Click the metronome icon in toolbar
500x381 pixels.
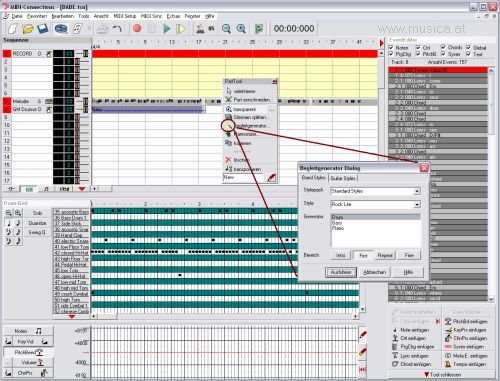pyautogui.click(x=200, y=29)
